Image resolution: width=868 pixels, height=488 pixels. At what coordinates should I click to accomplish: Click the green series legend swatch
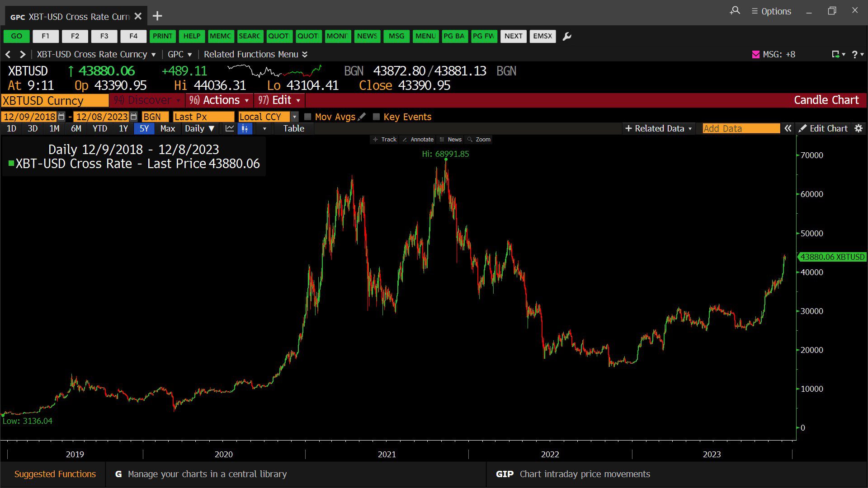point(11,163)
